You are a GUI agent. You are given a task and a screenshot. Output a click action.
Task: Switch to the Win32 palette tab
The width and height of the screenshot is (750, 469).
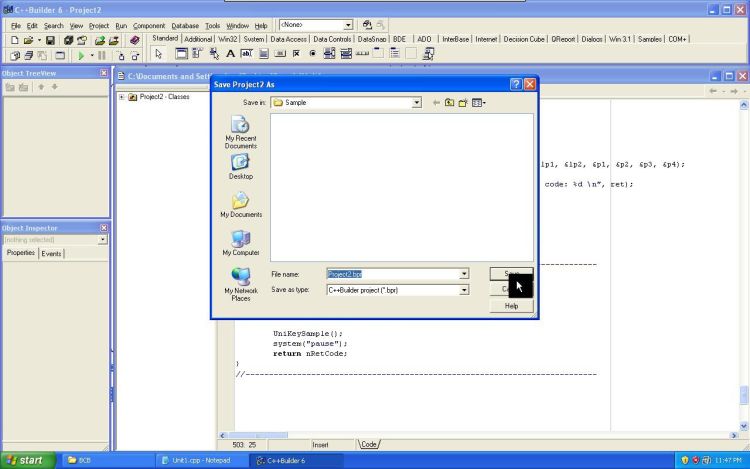pos(228,39)
